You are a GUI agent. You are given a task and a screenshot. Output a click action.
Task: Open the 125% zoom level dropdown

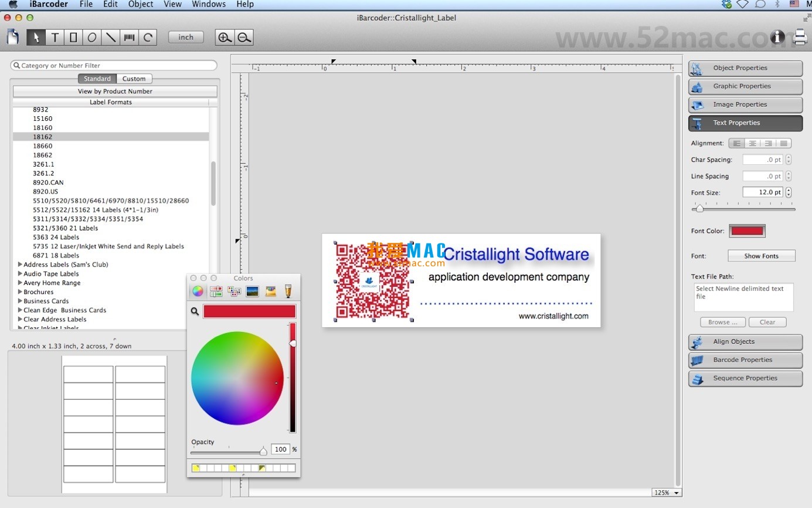(667, 493)
